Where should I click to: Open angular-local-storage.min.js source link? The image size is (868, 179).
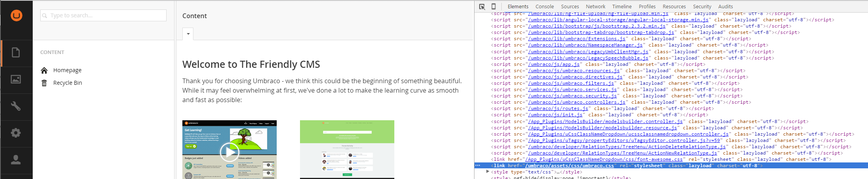point(618,20)
